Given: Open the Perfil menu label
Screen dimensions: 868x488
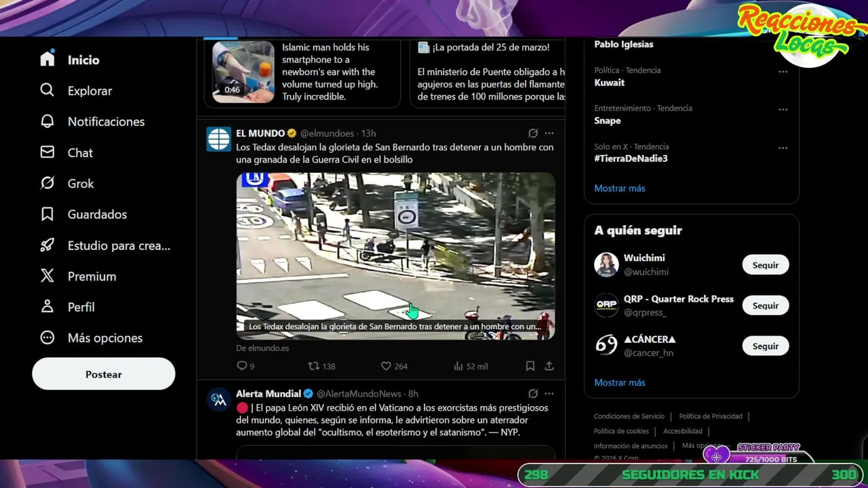Looking at the screenshot, I should pos(81,307).
